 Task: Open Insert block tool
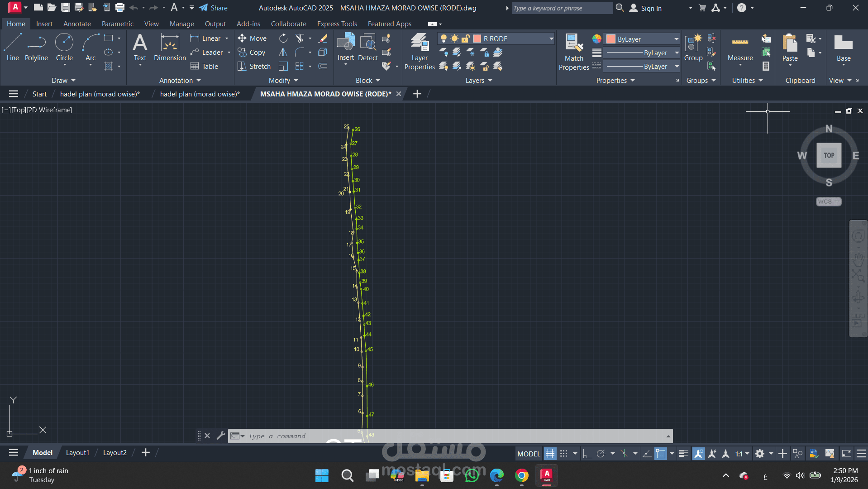pyautogui.click(x=346, y=47)
